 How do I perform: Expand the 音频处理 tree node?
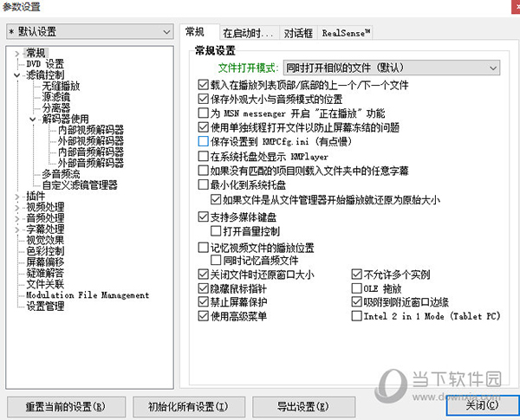pyautogui.click(x=17, y=218)
